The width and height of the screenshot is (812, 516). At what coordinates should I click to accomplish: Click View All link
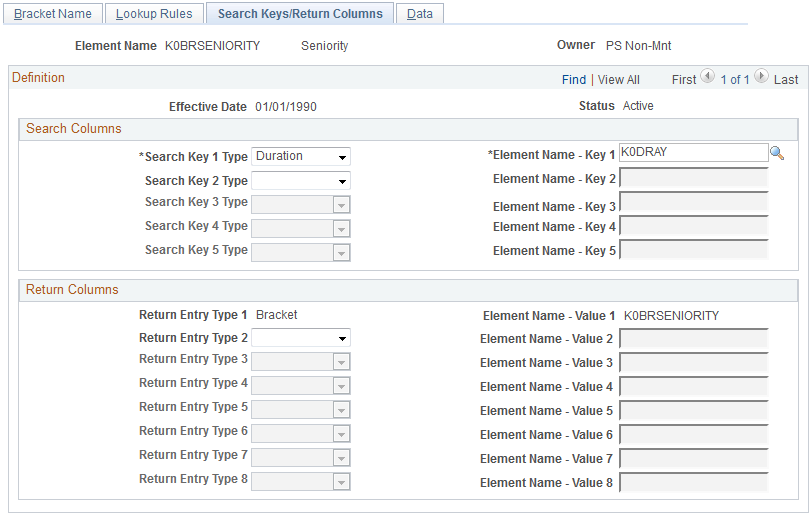[618, 80]
